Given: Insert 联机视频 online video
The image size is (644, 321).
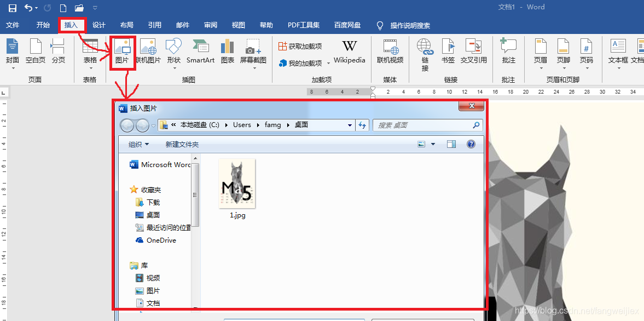Looking at the screenshot, I should click(x=390, y=52).
